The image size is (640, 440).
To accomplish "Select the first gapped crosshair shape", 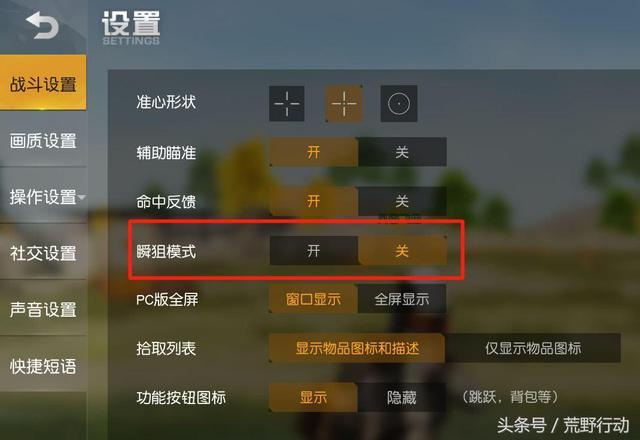I will click(287, 103).
